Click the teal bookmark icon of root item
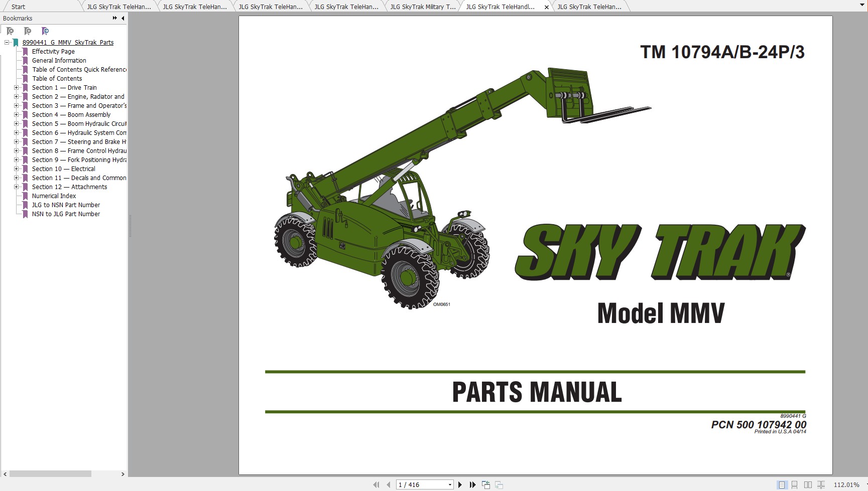The image size is (868, 491). point(16,42)
